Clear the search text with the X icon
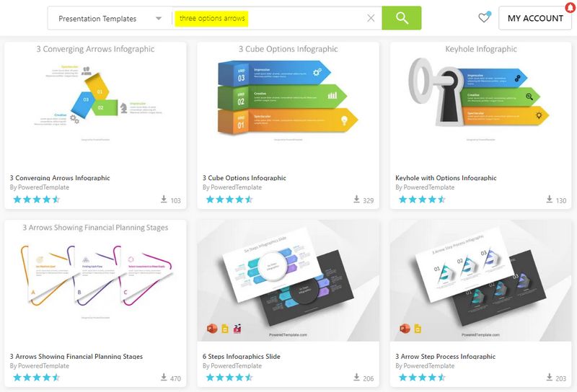The height and width of the screenshot is (392, 577). tap(371, 18)
